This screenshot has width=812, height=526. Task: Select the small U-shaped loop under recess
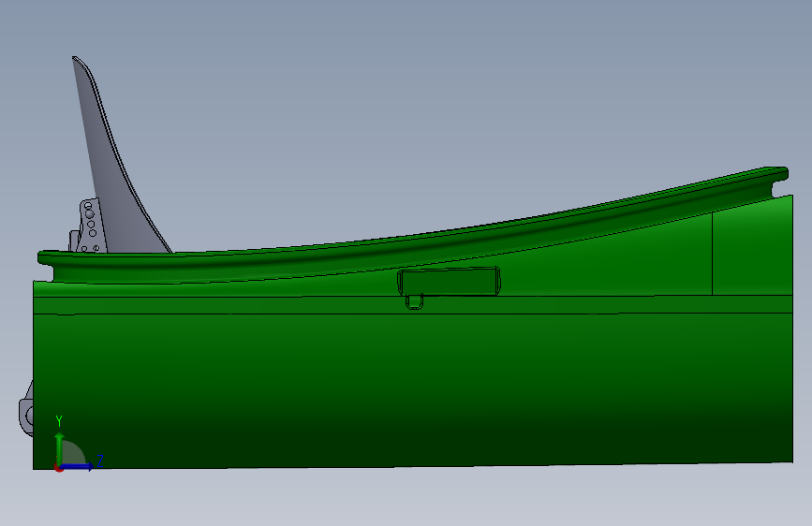[x=414, y=301]
